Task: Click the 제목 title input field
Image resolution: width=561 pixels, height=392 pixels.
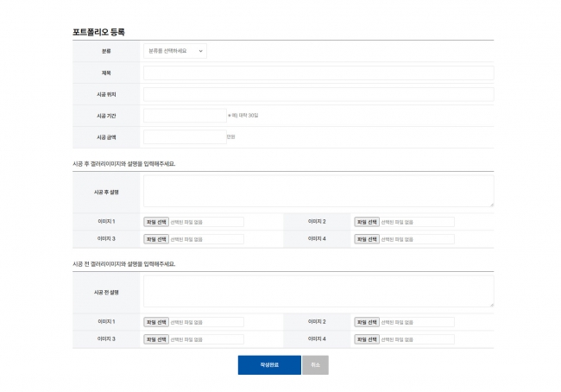Action: tap(318, 73)
